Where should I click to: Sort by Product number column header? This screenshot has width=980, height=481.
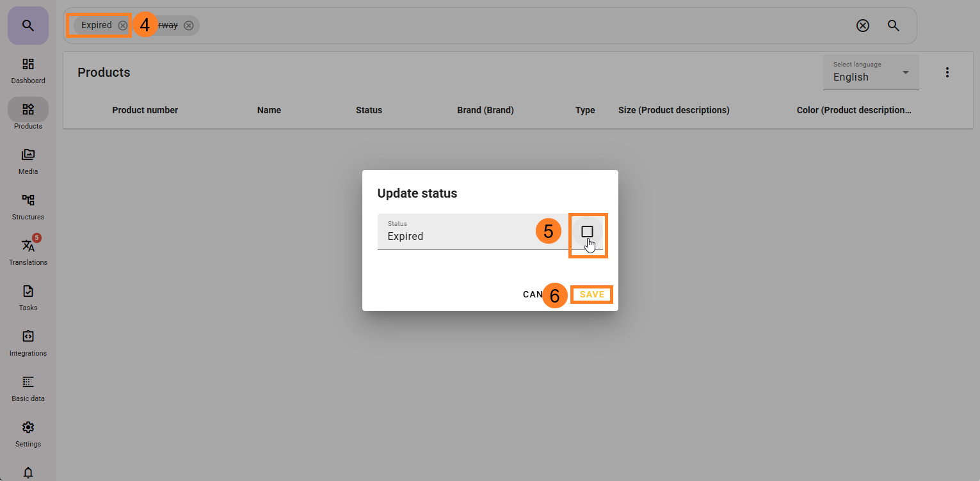coord(145,110)
